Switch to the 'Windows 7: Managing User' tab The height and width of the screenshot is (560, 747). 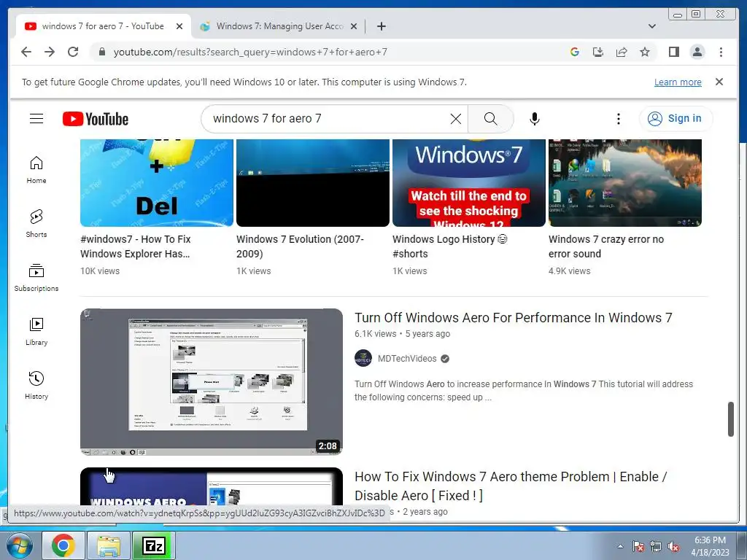[279, 26]
